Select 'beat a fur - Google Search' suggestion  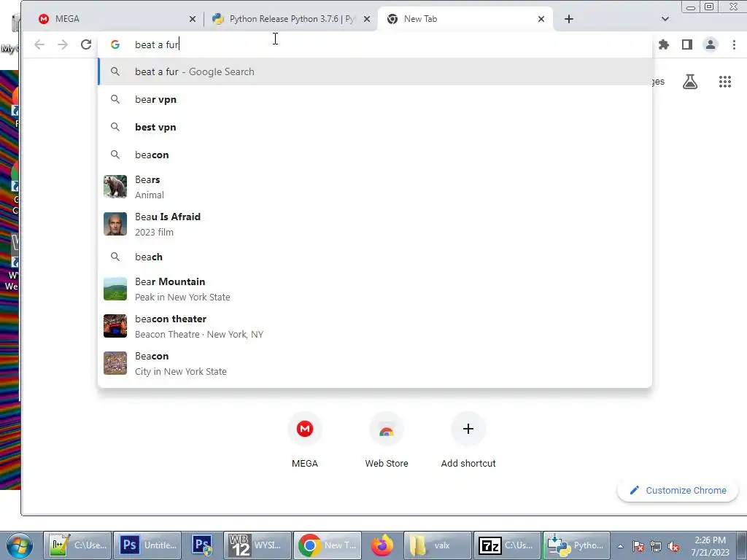tap(374, 72)
